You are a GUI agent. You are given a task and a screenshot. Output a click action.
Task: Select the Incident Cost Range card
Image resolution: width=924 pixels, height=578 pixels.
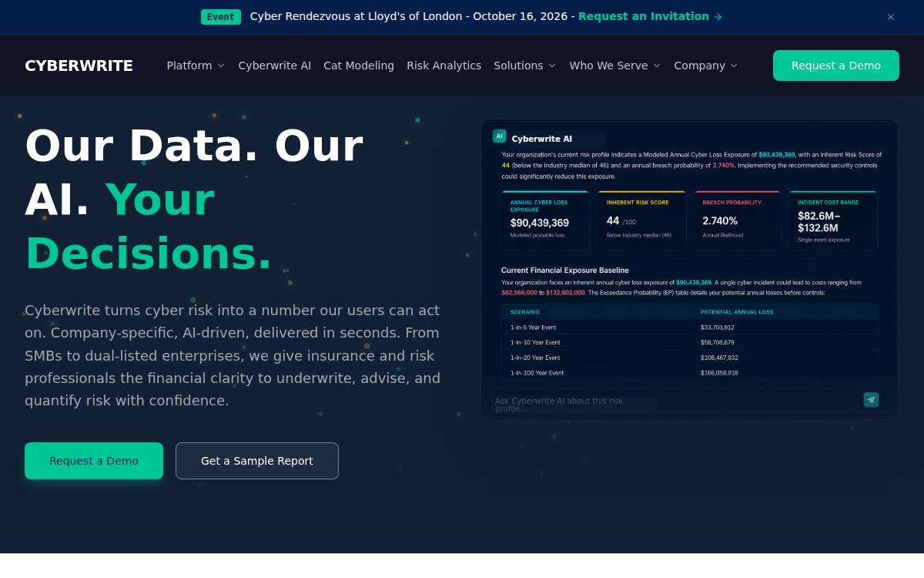click(833, 220)
